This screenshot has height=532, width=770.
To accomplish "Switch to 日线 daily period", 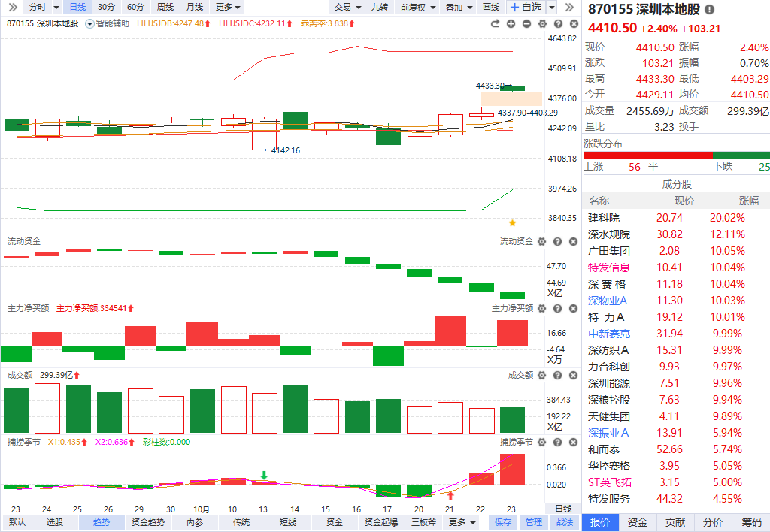I will coord(77,7).
